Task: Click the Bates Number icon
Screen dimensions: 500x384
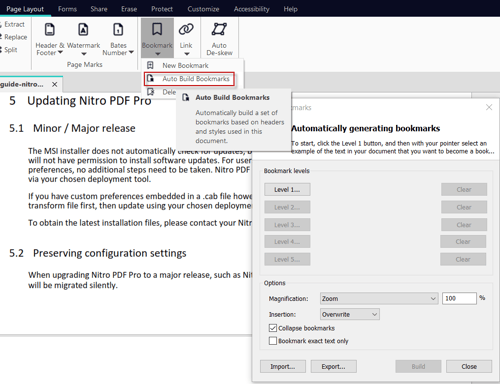Action: (118, 29)
